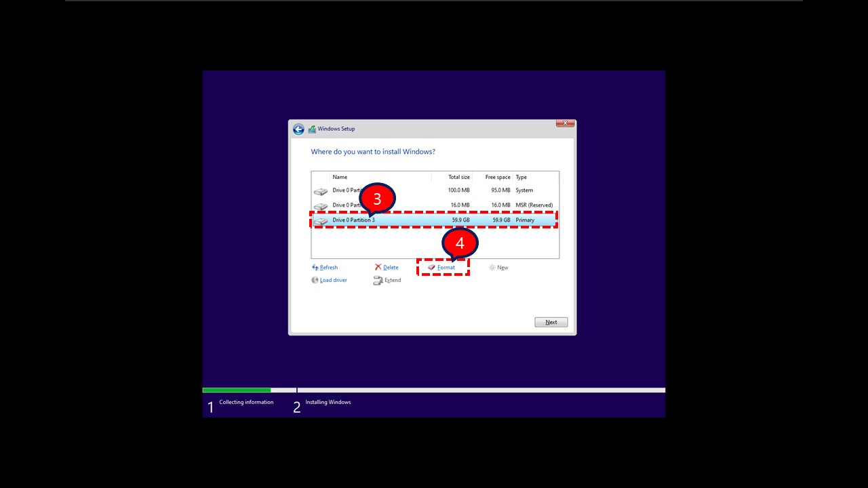Viewport: 868px width, 488px height.
Task: Click the setup progress bar at the bottom
Action: click(x=434, y=390)
